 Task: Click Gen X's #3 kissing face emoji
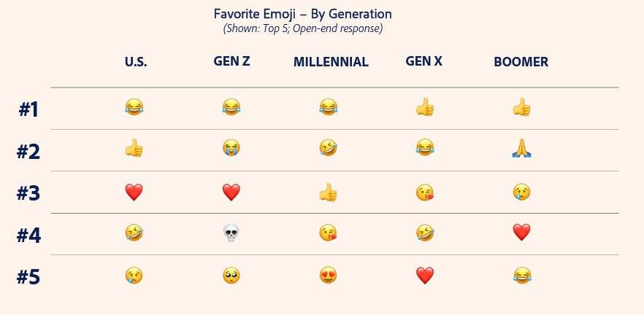(425, 192)
